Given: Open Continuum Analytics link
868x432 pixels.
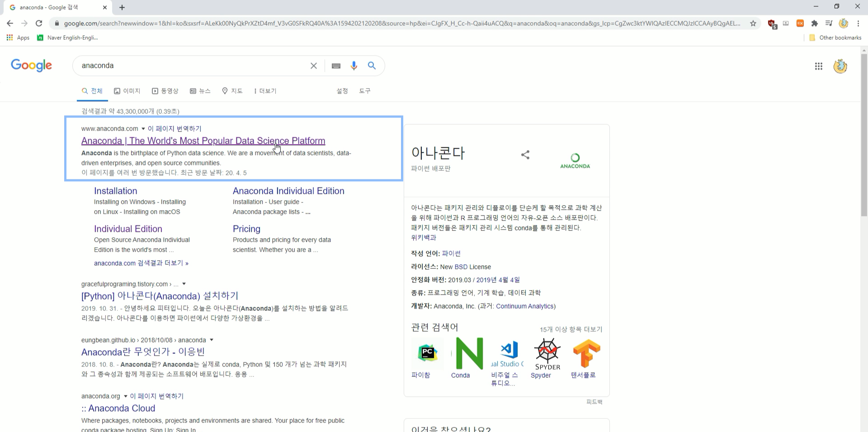Looking at the screenshot, I should pyautogui.click(x=525, y=306).
